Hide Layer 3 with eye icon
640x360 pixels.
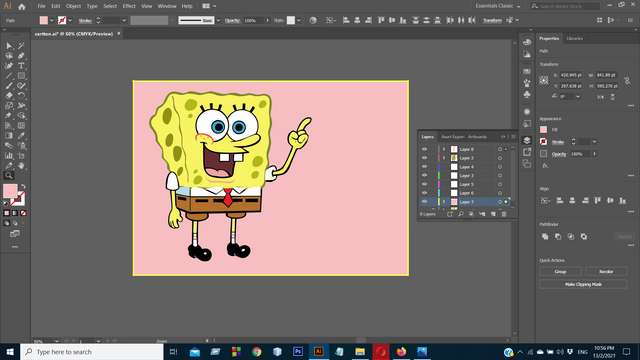424,176
